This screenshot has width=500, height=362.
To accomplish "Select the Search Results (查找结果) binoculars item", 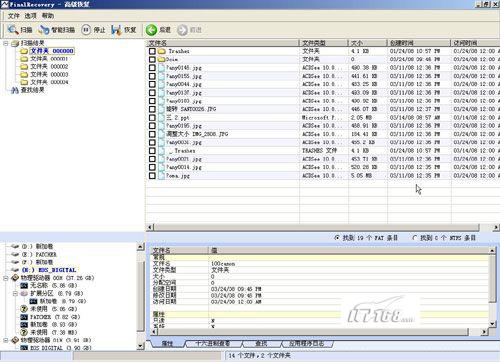I will tap(15, 90).
